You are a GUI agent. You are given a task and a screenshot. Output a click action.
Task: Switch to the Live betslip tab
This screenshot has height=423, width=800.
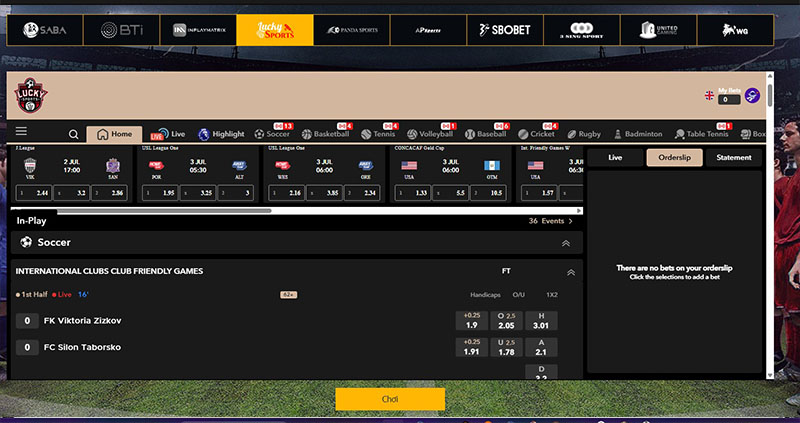click(615, 157)
